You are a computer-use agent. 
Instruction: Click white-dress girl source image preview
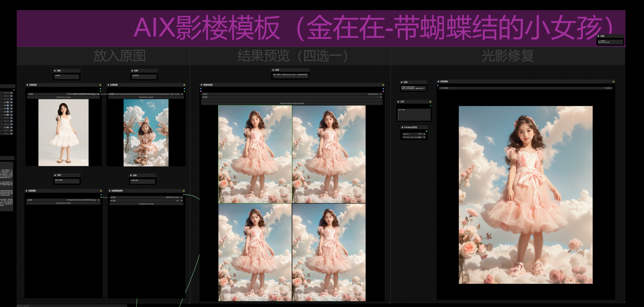click(63, 133)
